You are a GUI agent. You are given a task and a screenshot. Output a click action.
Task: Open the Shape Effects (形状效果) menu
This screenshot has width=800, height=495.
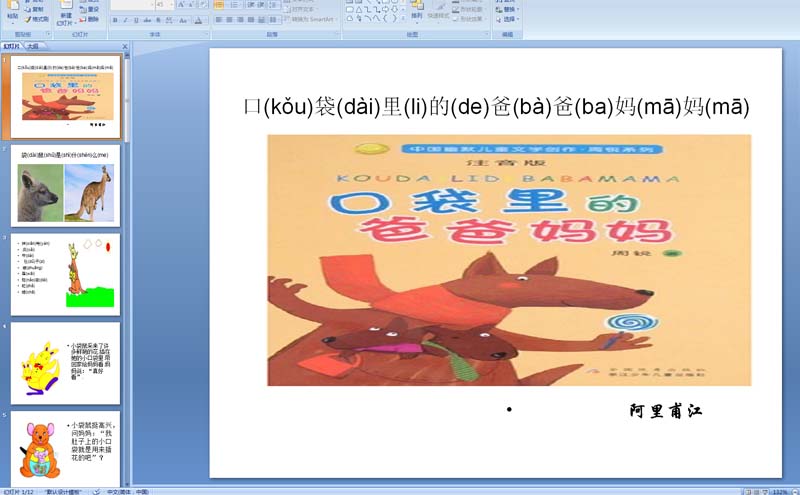tap(469, 19)
